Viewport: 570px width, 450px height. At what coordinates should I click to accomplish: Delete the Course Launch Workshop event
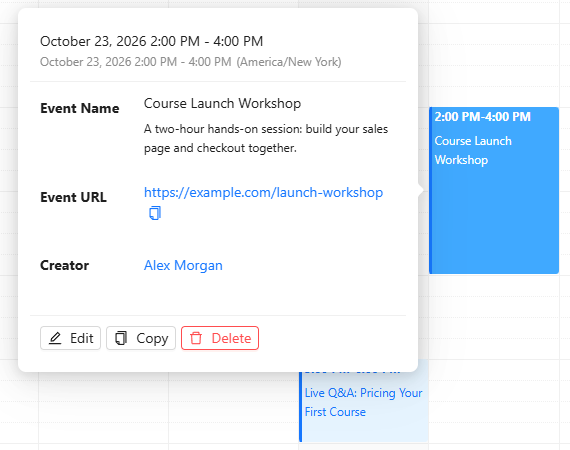pos(220,338)
